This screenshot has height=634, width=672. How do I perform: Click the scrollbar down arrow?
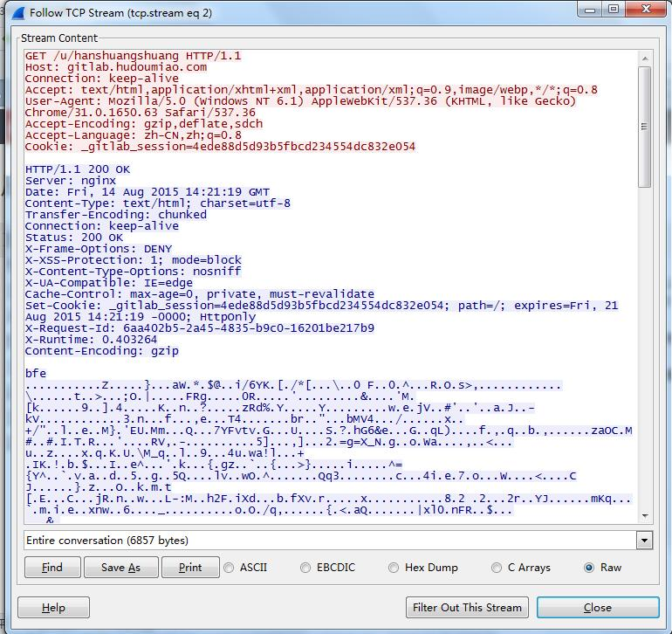coord(645,516)
